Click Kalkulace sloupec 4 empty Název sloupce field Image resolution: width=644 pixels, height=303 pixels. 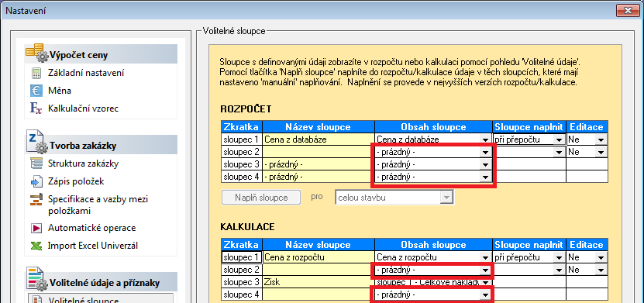(319, 294)
